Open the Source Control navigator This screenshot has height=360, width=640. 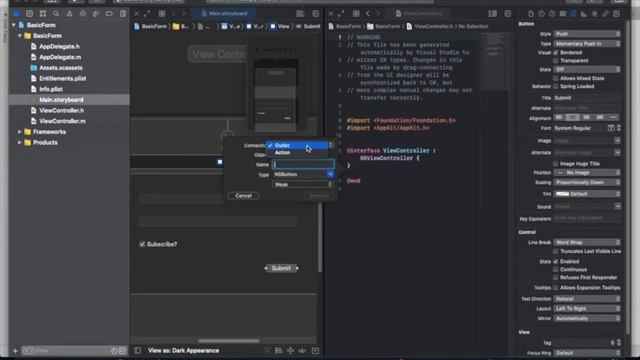click(x=29, y=13)
